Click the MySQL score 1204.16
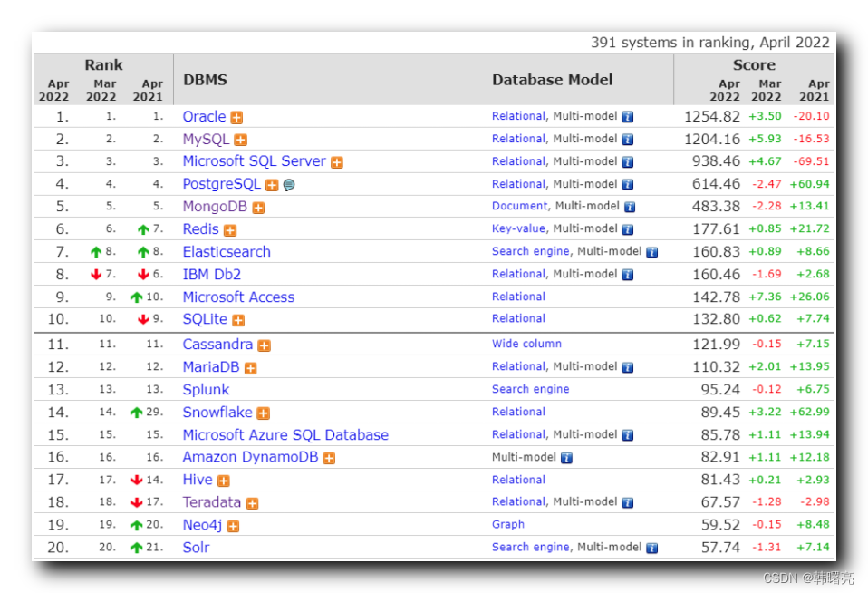 coord(712,139)
